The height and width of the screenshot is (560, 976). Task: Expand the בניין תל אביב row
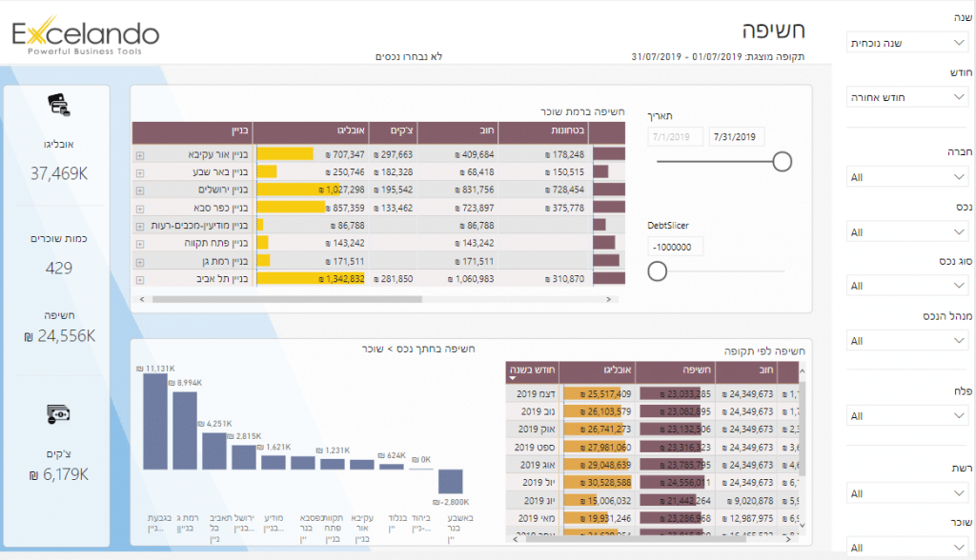coord(140,279)
